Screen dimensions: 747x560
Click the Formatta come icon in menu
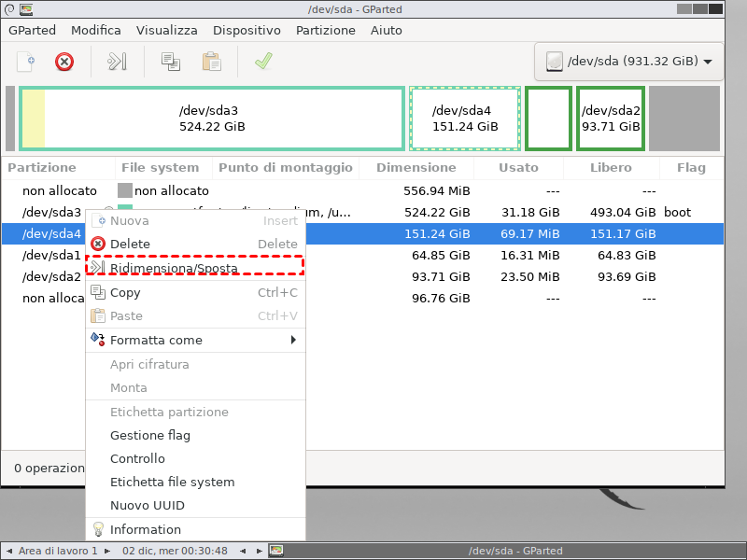(x=98, y=339)
